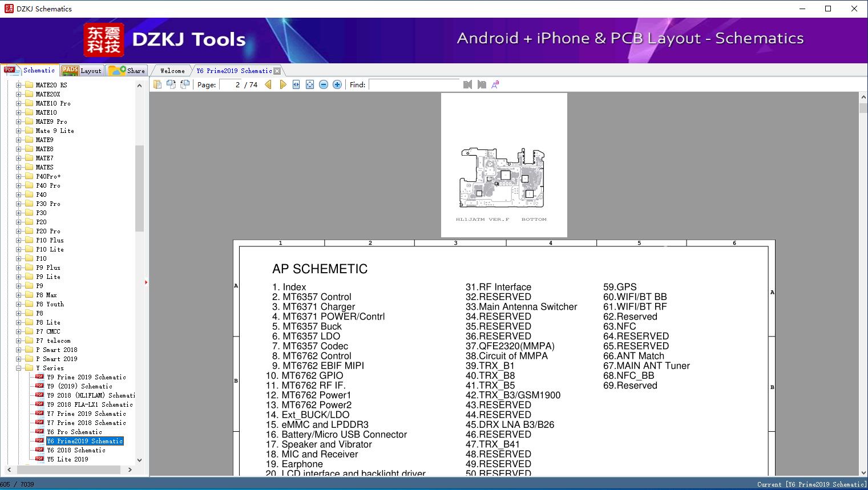Go to the next page with the right arrow
The height and width of the screenshot is (490, 868).
(x=282, y=84)
